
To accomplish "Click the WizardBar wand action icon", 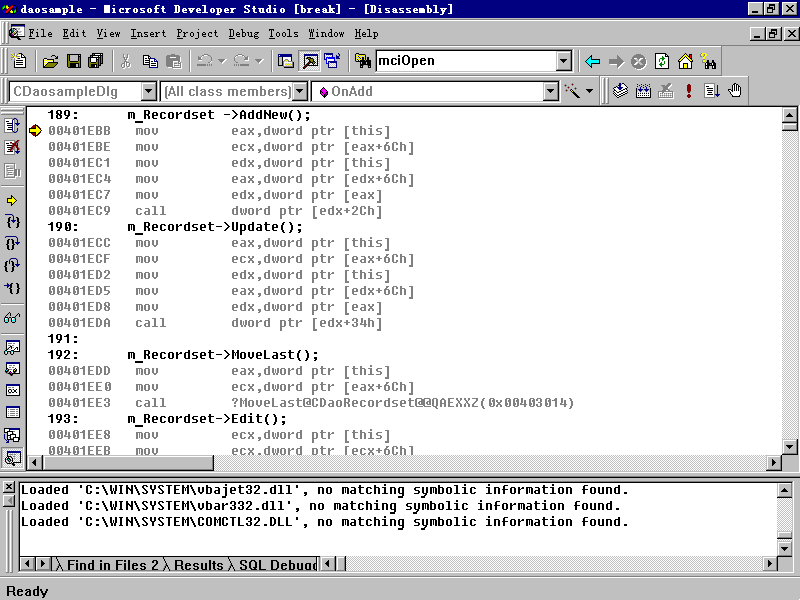I will coord(572,91).
